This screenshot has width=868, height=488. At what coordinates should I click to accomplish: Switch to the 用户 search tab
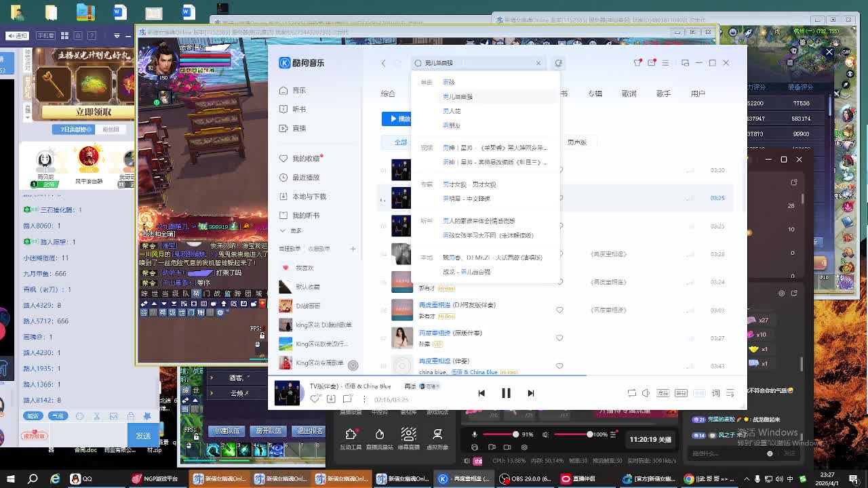pos(698,94)
